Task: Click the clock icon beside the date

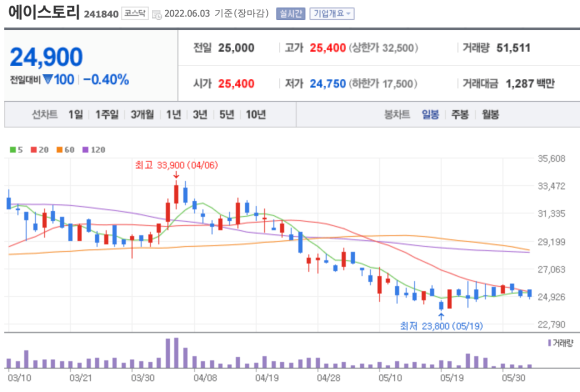Action: tap(157, 15)
